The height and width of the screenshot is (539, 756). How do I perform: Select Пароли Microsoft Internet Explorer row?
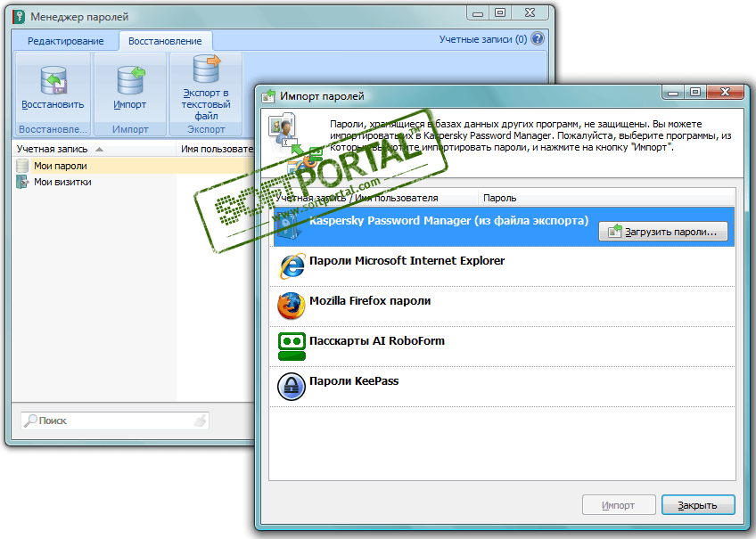(x=504, y=266)
